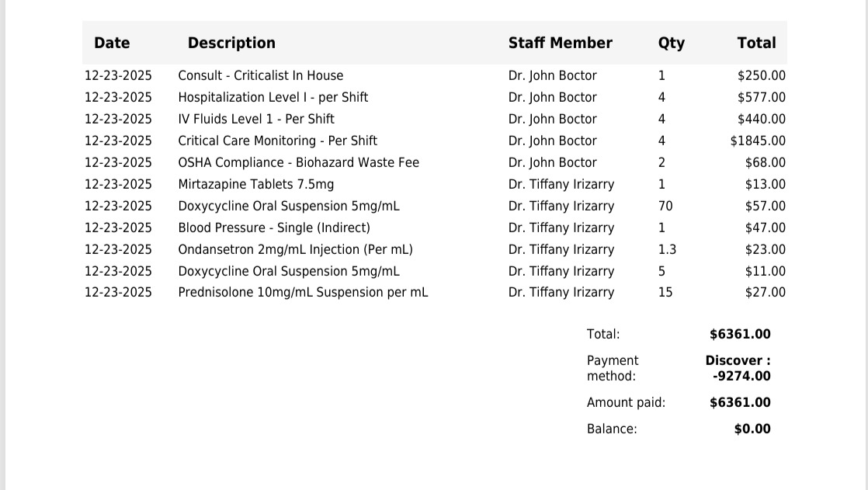
Task: Click the Amount paid label
Action: [x=626, y=403]
